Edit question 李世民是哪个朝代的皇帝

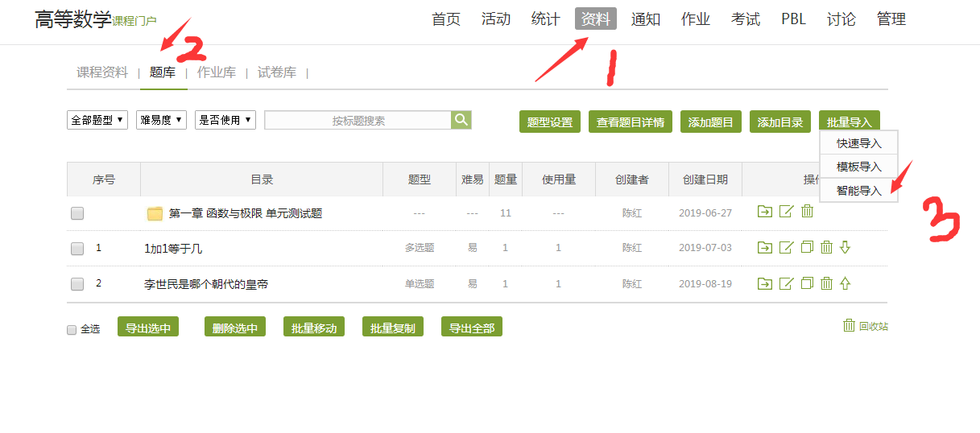coord(786,283)
